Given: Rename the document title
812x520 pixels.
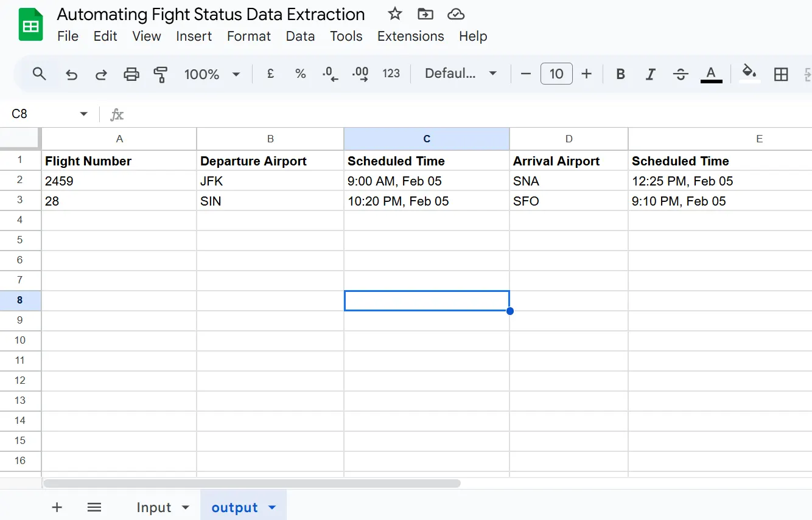Looking at the screenshot, I should pyautogui.click(x=211, y=14).
